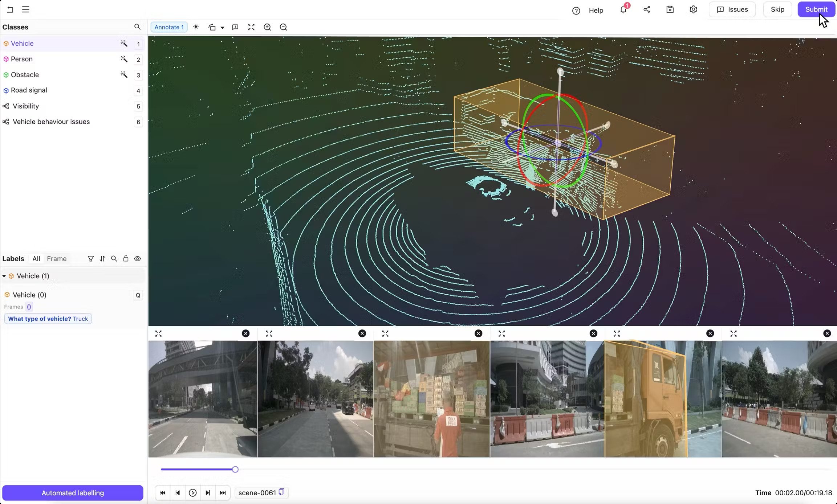The height and width of the screenshot is (504, 837).
Task: Open the settings gear icon
Action: pyautogui.click(x=693, y=10)
